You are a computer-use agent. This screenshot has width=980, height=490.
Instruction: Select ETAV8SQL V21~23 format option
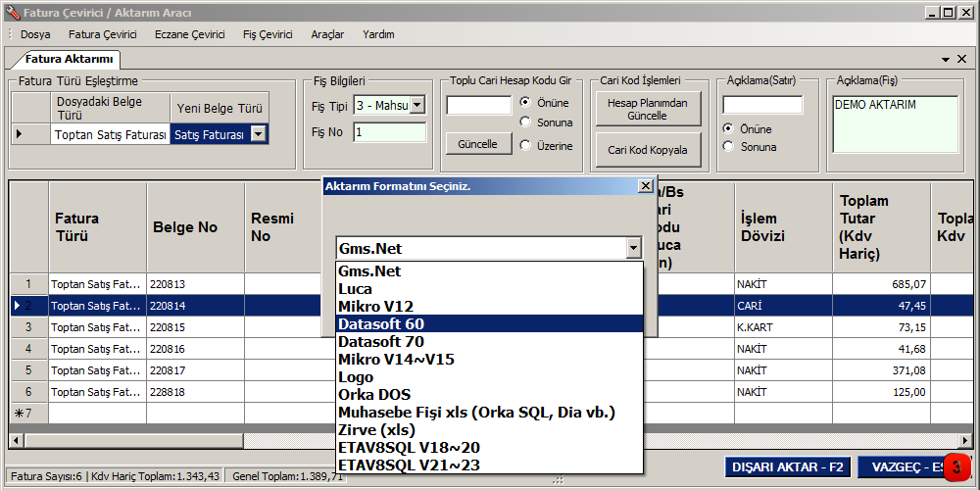(489, 465)
